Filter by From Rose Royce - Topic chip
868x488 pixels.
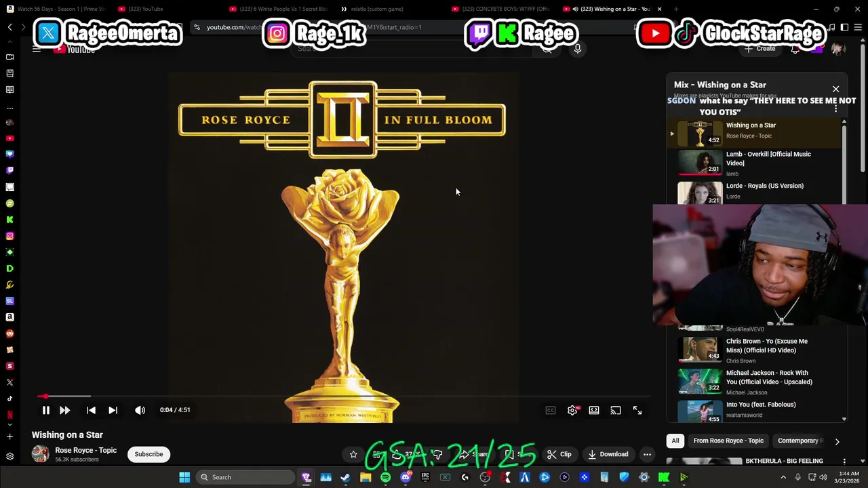click(728, 441)
